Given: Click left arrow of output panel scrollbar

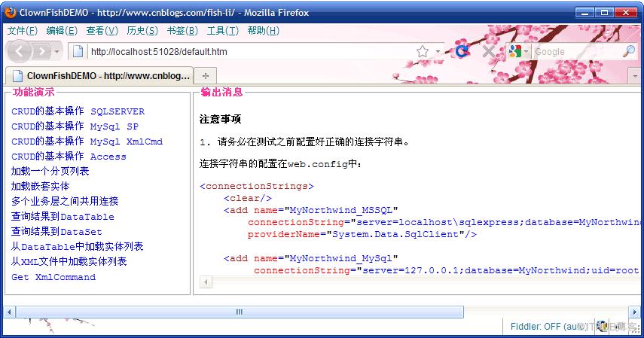Looking at the screenshot, I should click(206, 282).
